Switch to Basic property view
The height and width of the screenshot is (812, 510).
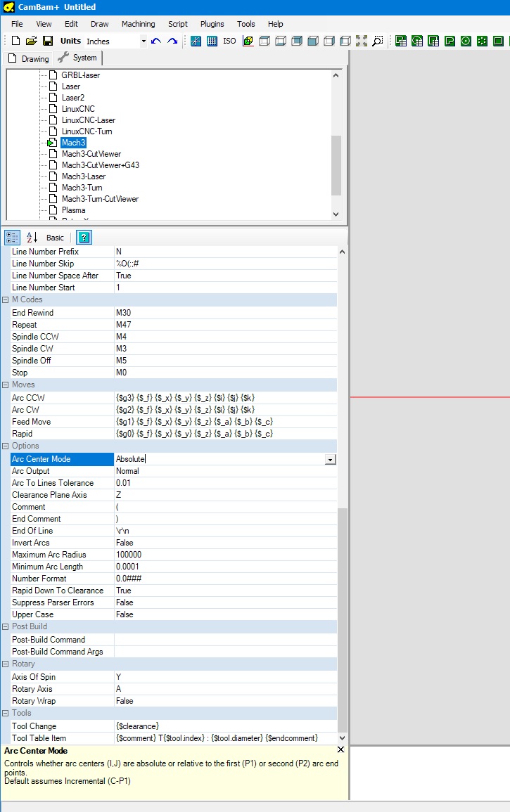55,238
